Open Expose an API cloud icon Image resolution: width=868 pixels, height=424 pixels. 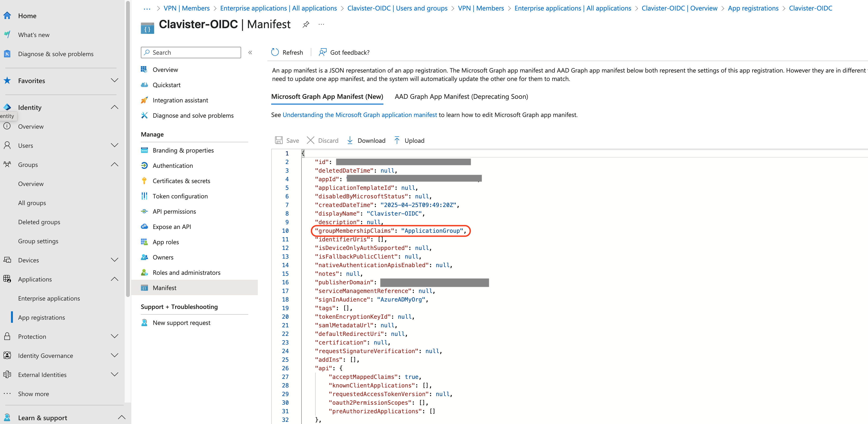click(144, 227)
